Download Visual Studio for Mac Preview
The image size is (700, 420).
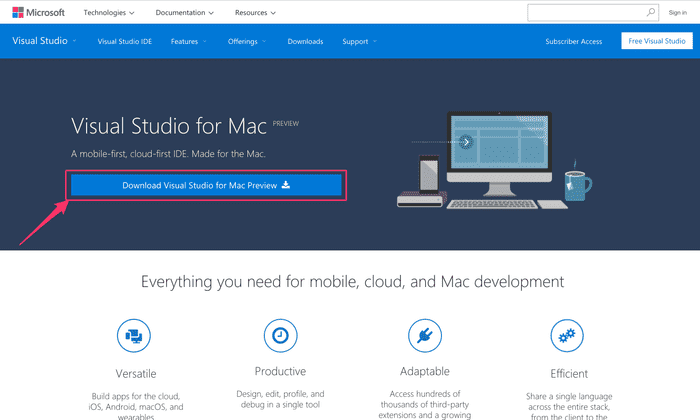[206, 185]
